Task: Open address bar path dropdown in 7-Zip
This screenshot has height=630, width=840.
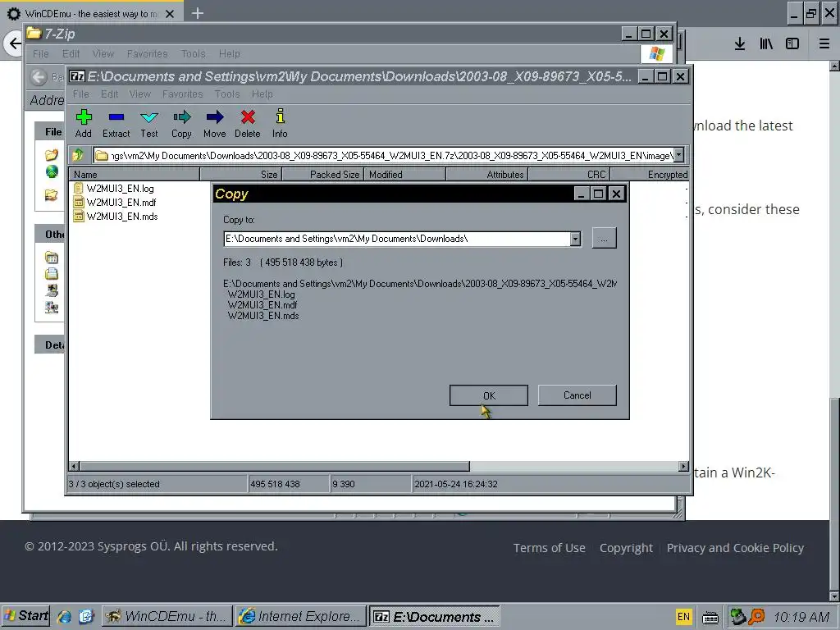Action: click(x=678, y=155)
